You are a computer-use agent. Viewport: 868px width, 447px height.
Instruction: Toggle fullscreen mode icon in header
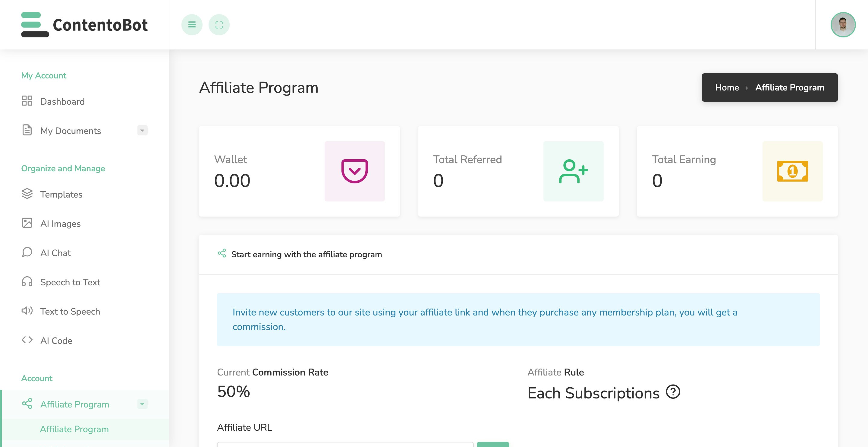tap(219, 25)
